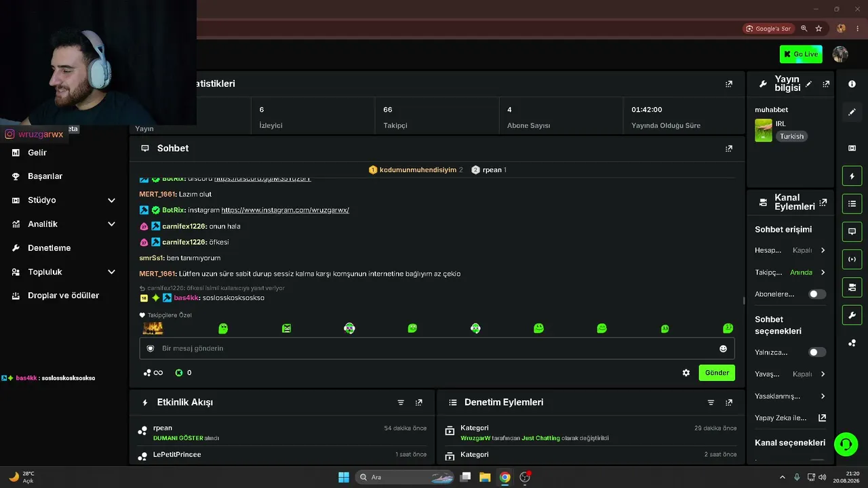Filter the Etkinlik Akışı feed
This screenshot has width=868, height=488.
pos(401,403)
